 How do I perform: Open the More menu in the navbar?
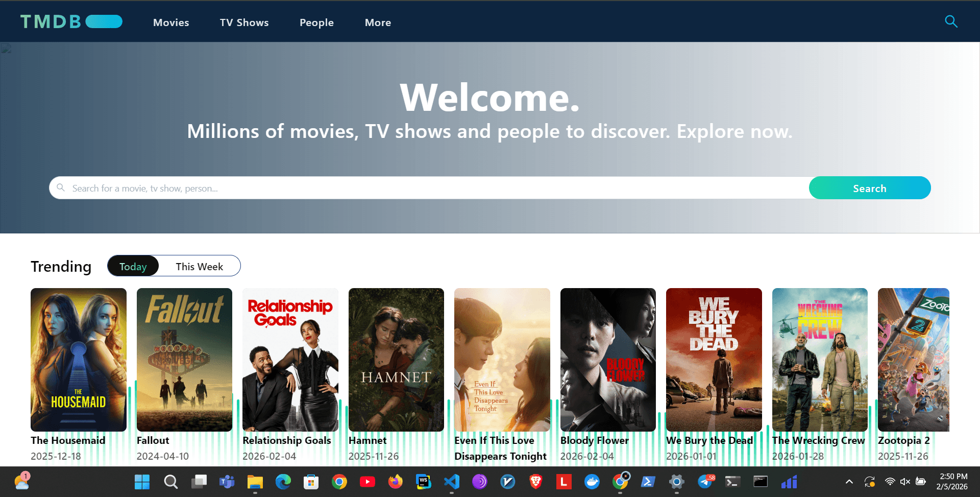point(378,22)
